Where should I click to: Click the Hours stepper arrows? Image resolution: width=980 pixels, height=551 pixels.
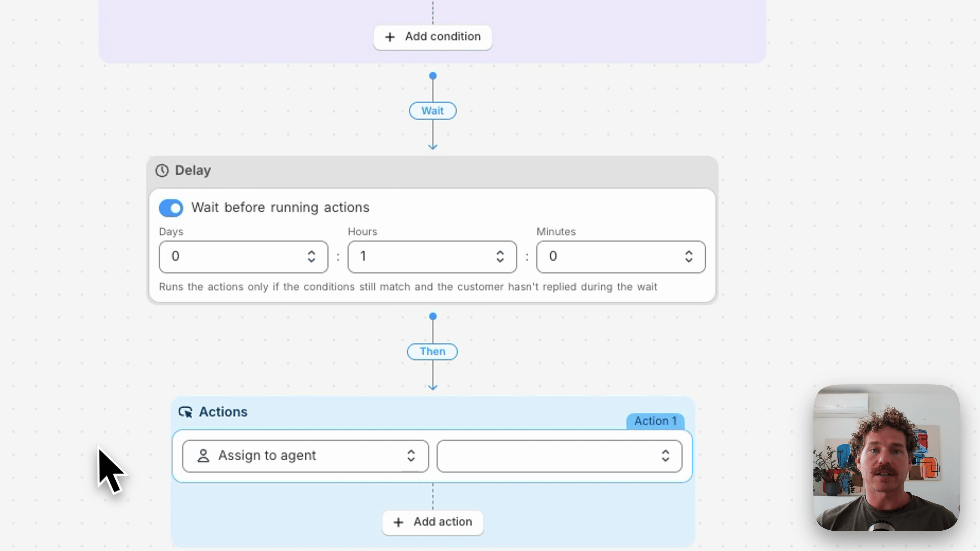click(x=500, y=257)
